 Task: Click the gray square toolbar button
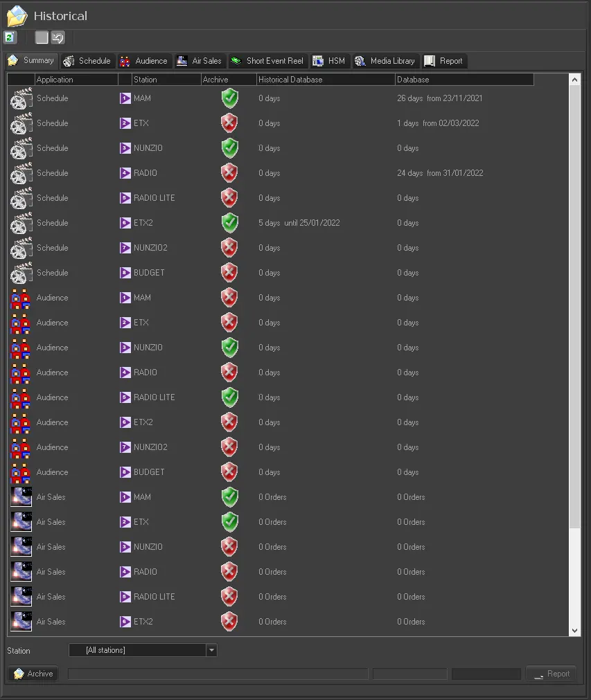point(42,38)
